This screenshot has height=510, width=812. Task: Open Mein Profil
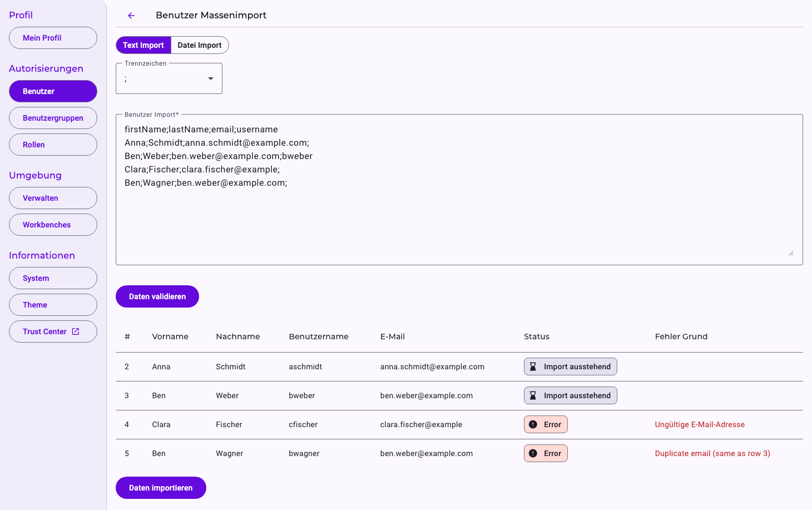(53, 38)
